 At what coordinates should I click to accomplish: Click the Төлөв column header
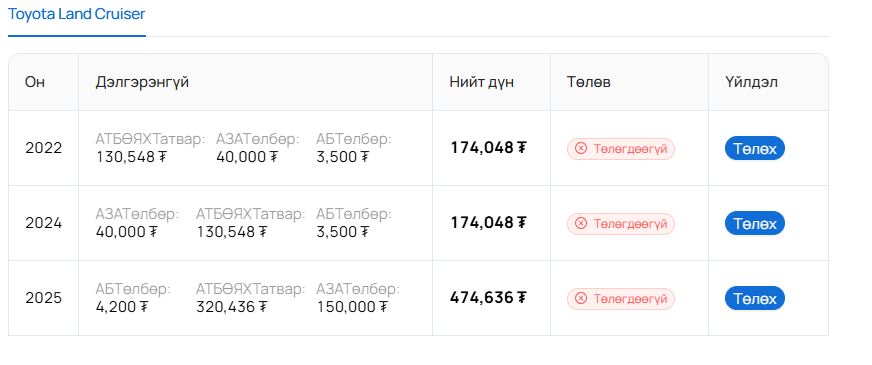pos(589,82)
